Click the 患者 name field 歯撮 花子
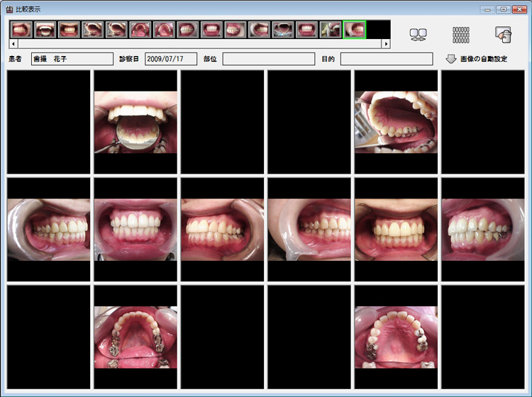532x397 pixels. click(x=72, y=59)
